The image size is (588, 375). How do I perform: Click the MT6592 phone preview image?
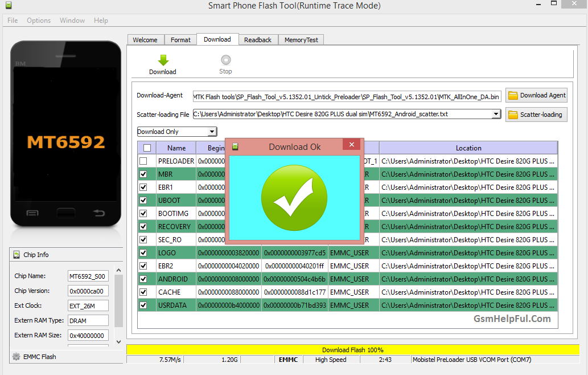click(x=65, y=133)
